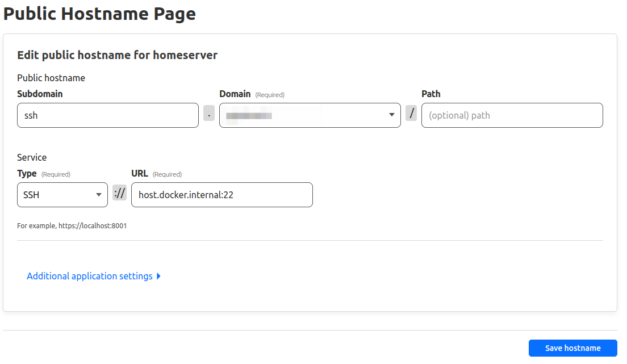Expand the Service Type dropdown showing SSH
Screen dimensions: 627x364
pyautogui.click(x=62, y=194)
